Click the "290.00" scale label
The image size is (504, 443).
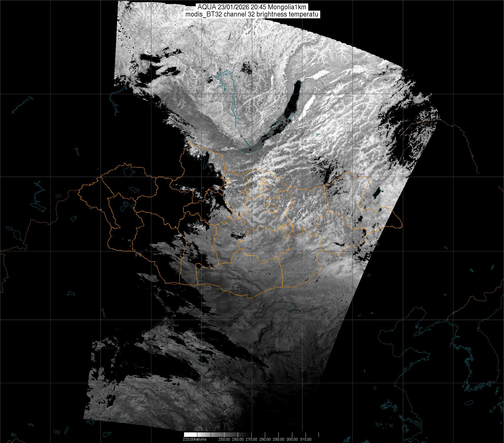click(278, 439)
